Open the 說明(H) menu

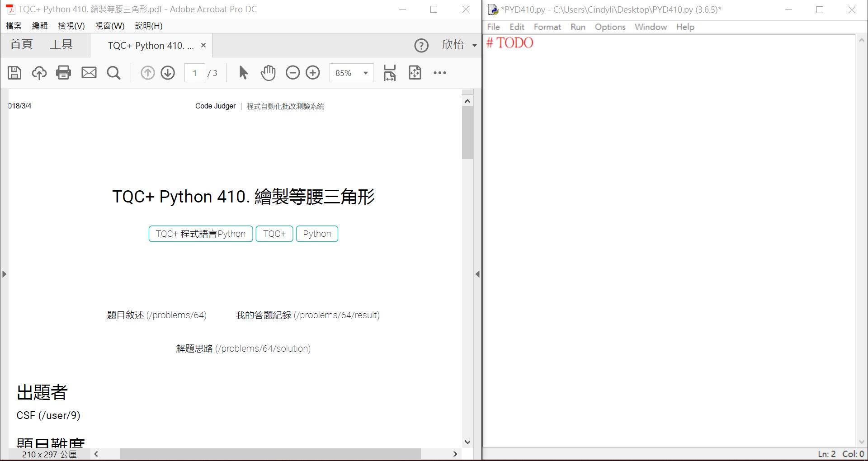tap(149, 26)
